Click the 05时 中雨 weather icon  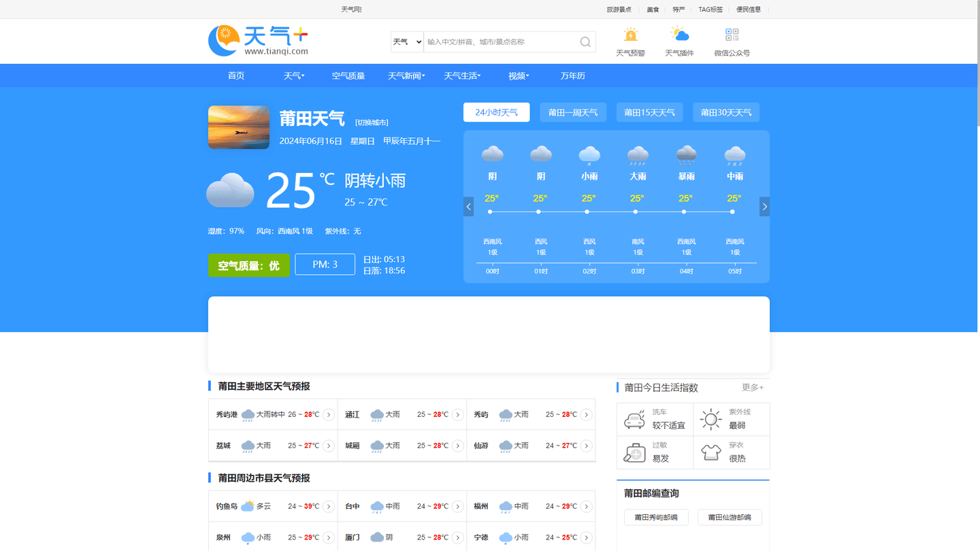click(735, 155)
